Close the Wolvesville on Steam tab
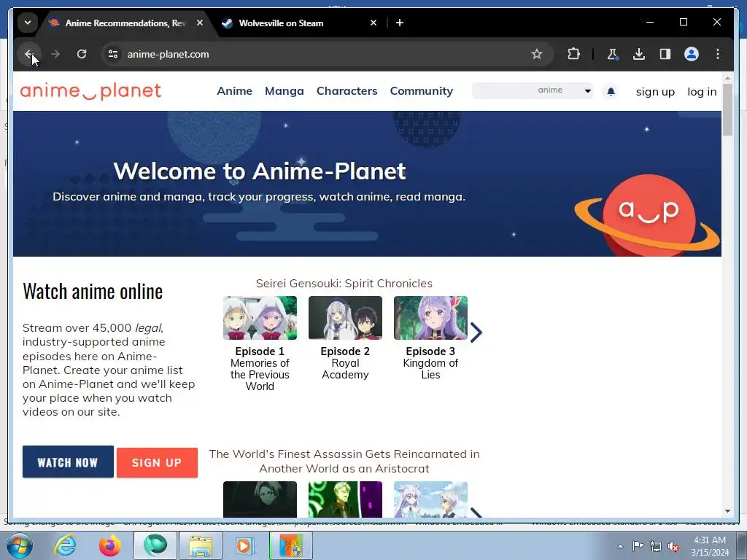Screen dimensions: 747x560 point(373,23)
